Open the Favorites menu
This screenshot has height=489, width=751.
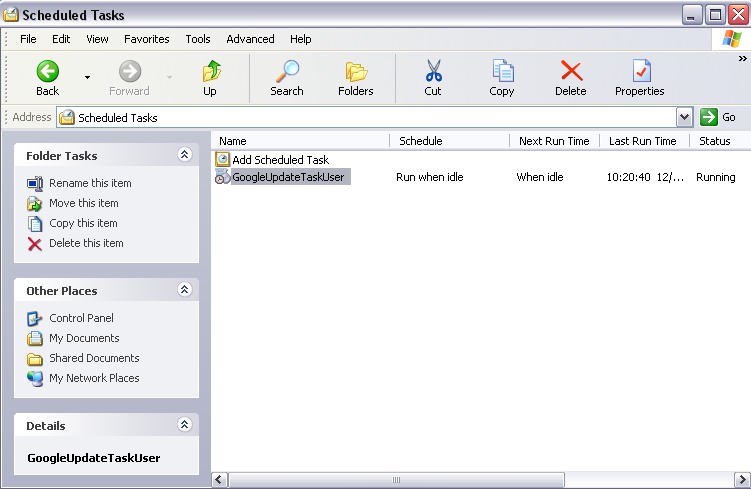point(147,39)
